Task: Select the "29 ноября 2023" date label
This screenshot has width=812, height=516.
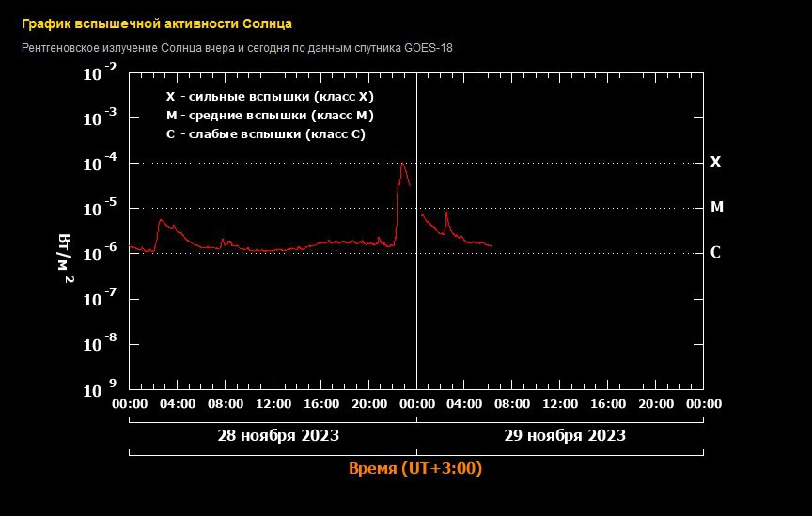Action: (565, 436)
